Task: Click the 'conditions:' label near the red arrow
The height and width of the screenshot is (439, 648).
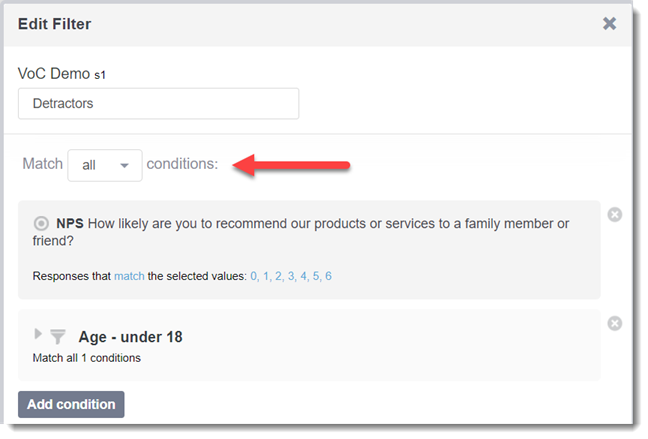Action: click(182, 164)
